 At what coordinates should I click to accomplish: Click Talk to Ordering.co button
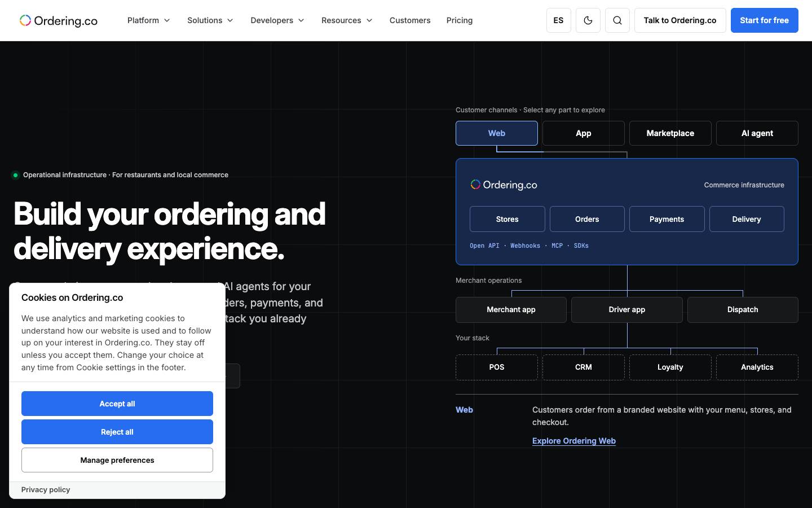[x=680, y=20]
